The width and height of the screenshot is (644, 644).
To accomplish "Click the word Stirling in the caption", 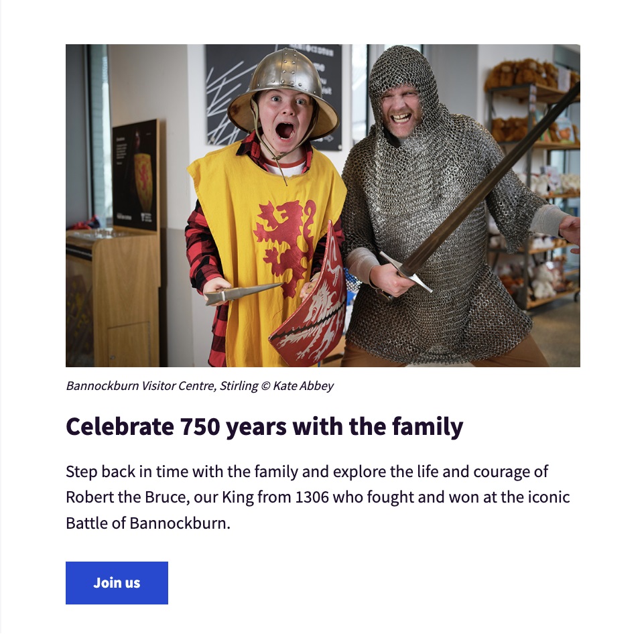I will click(x=239, y=386).
